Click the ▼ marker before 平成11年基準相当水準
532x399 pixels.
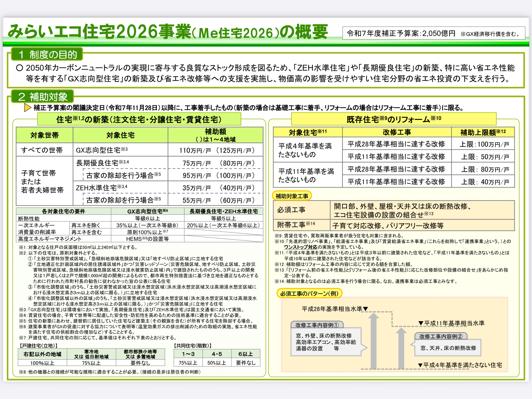421,323
